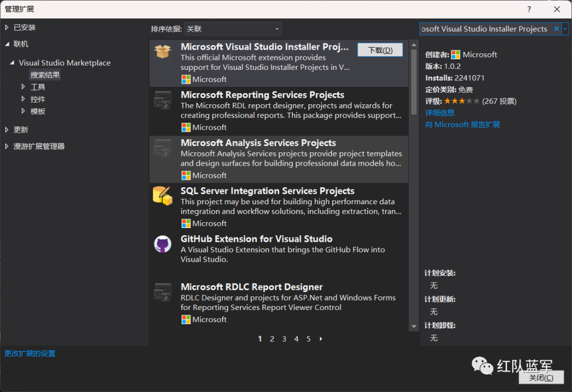
Task: Open the 排序依据 sort dropdown
Action: click(x=233, y=29)
